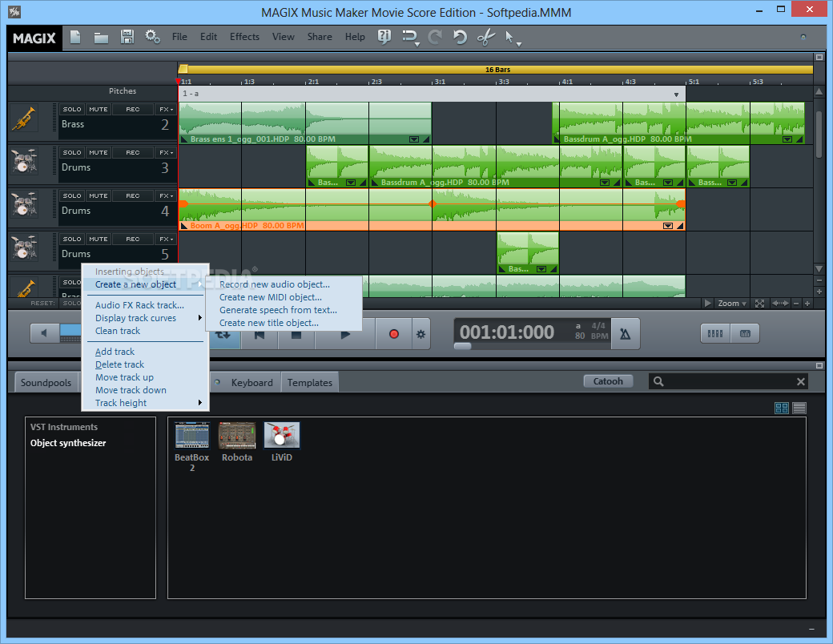Viewport: 833px width, 644px height.
Task: Expand Display track curves submenu
Action: tap(145, 318)
